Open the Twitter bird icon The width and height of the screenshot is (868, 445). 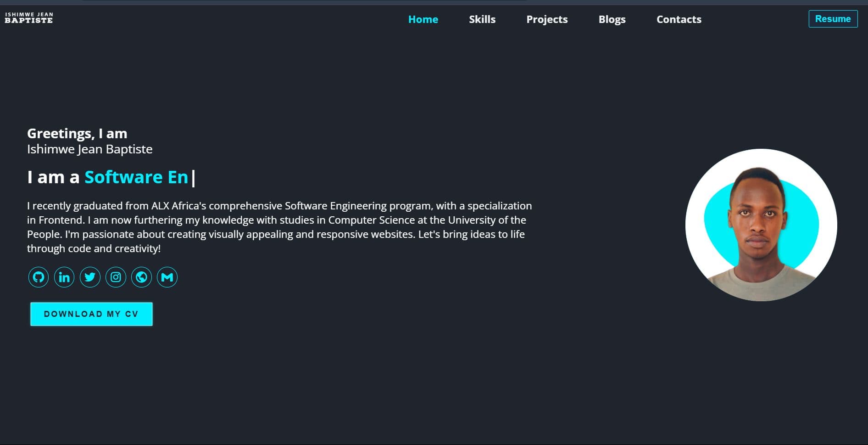pos(90,277)
